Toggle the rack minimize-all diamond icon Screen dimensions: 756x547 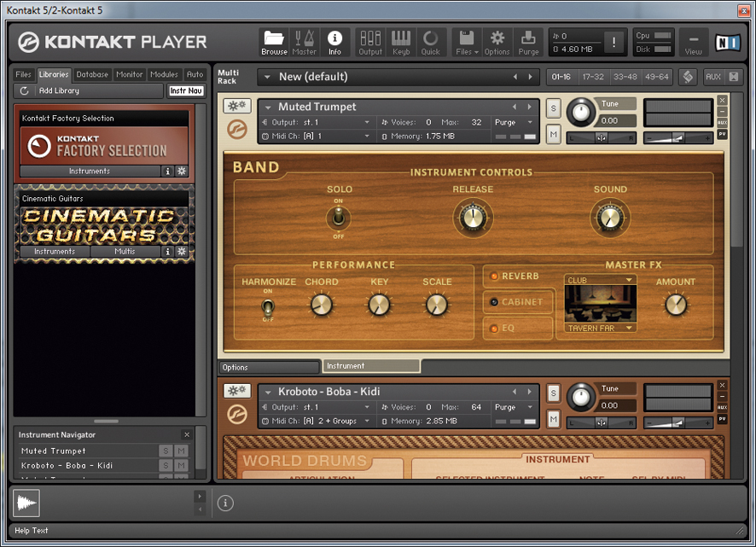point(688,77)
